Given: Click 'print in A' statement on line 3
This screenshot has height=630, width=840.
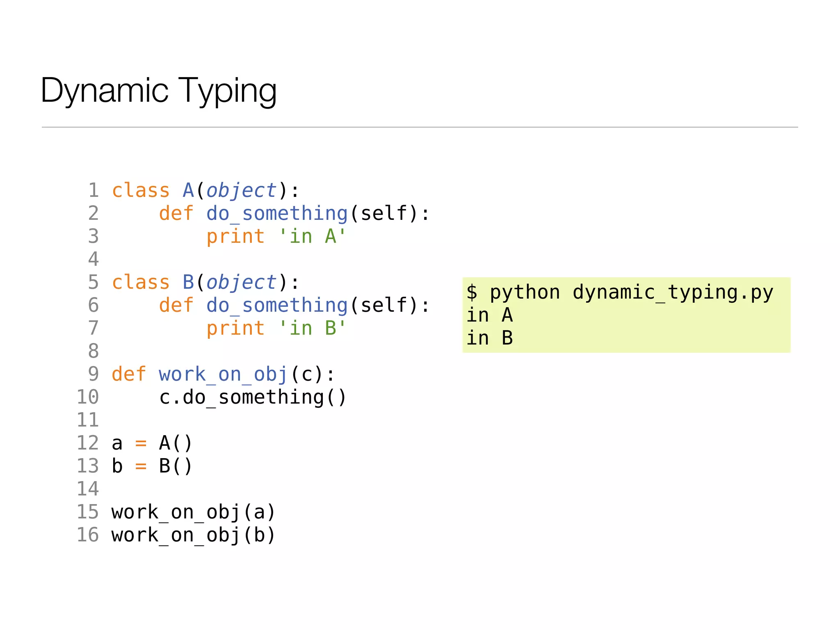Looking at the screenshot, I should click(x=276, y=236).
